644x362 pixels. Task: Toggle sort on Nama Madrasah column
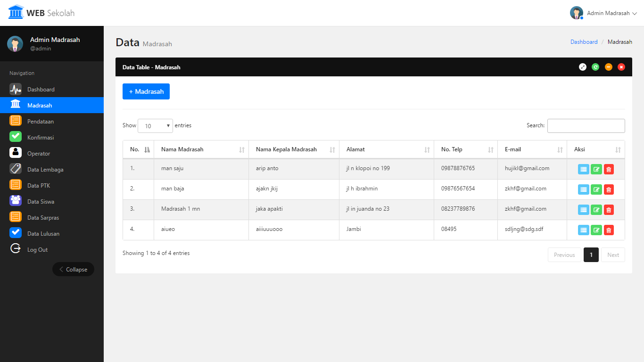point(201,149)
